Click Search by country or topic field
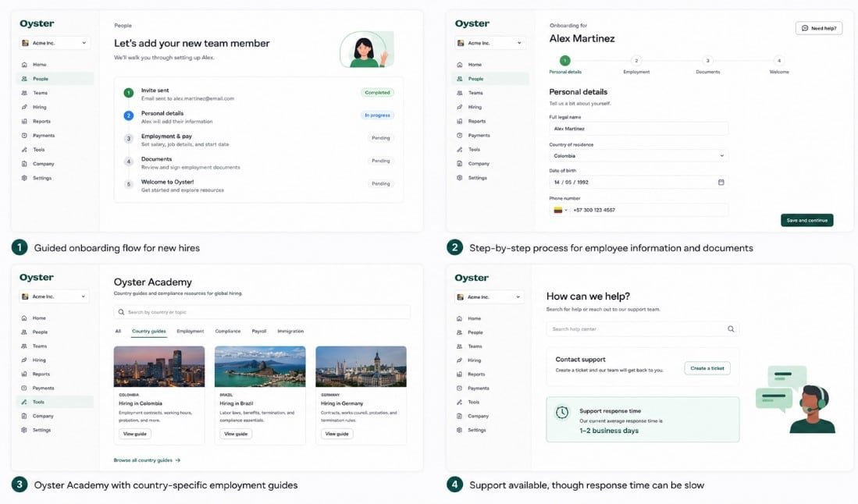858x504 pixels. [x=262, y=312]
